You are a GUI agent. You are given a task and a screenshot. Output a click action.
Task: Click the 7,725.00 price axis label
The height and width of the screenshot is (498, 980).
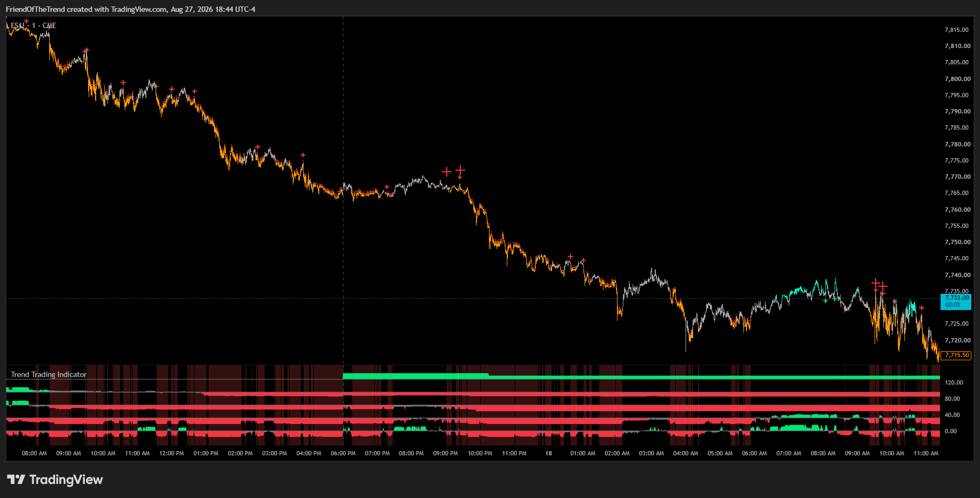(957, 324)
